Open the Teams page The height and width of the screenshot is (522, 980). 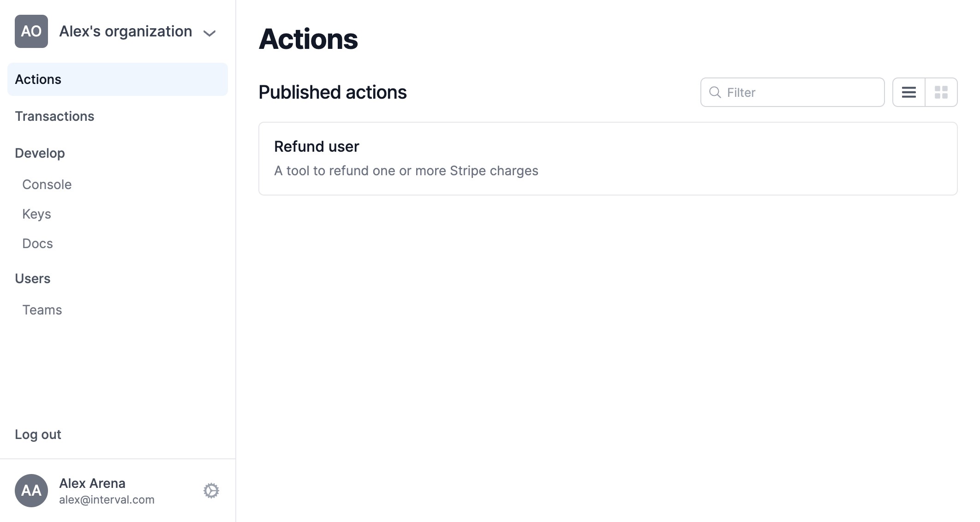coord(42,310)
